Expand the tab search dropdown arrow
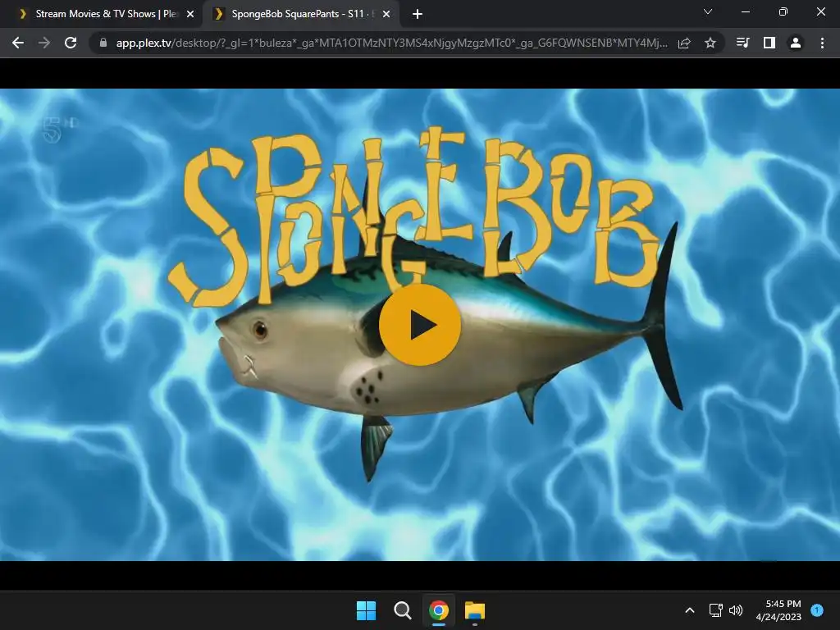This screenshot has height=630, width=840. click(x=708, y=11)
